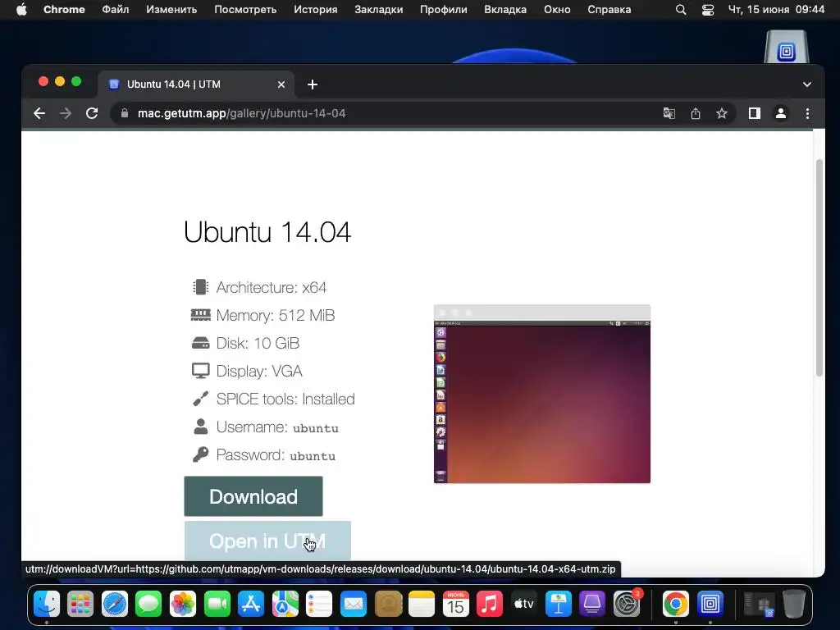Open the Вкладка menu

(x=505, y=9)
